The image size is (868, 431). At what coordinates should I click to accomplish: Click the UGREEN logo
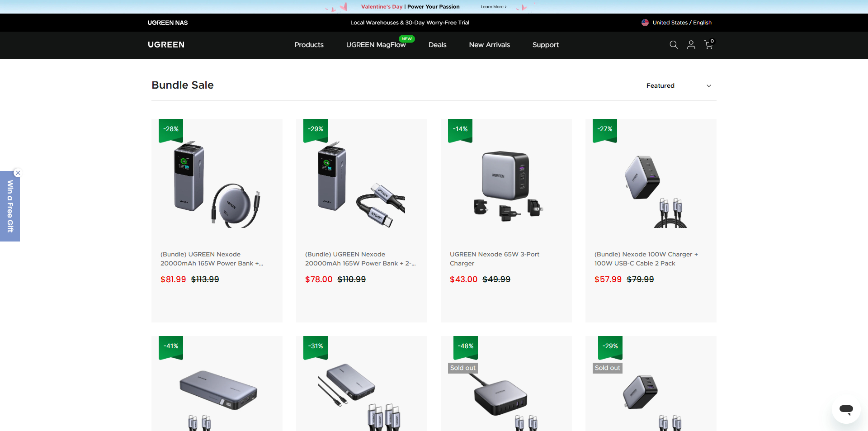(x=165, y=45)
